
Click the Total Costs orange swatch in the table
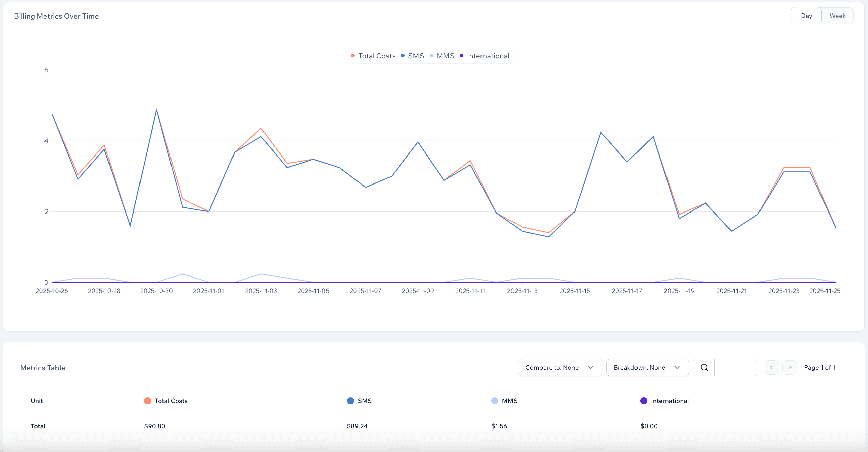pyautogui.click(x=147, y=401)
